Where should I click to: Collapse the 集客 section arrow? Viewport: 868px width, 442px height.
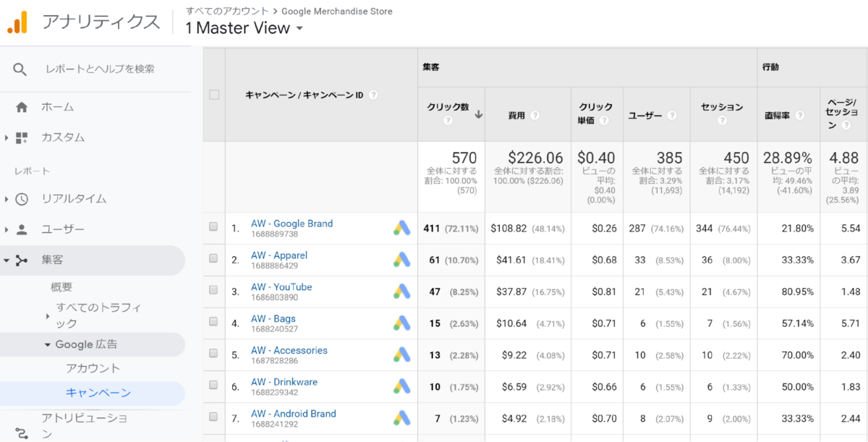pos(7,260)
